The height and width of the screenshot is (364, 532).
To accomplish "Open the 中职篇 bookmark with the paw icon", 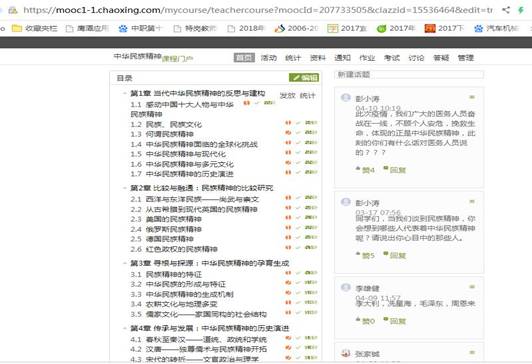I will [x=140, y=28].
